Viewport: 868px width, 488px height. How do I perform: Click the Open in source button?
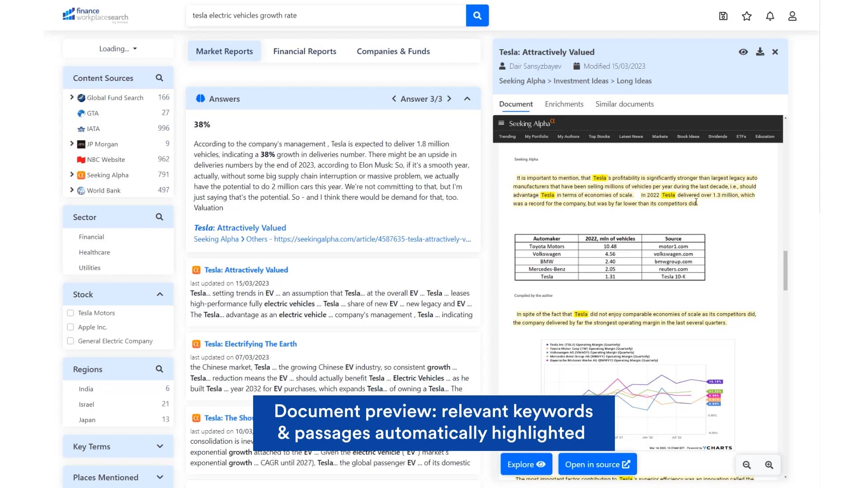[597, 464]
